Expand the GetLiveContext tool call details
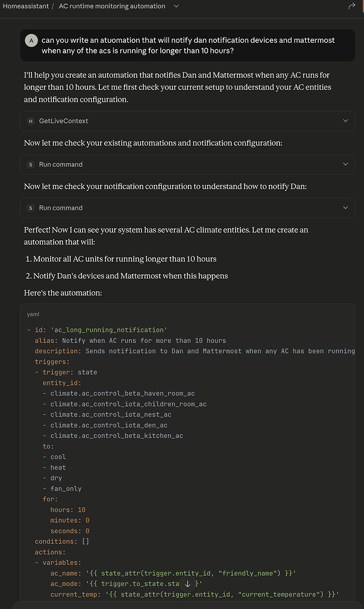This screenshot has width=364, height=609. click(x=345, y=121)
